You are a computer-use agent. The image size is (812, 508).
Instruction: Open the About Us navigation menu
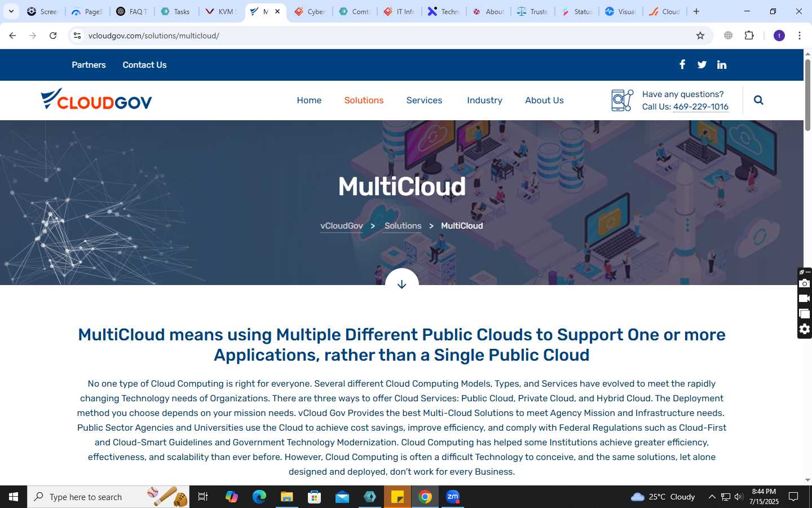click(544, 100)
